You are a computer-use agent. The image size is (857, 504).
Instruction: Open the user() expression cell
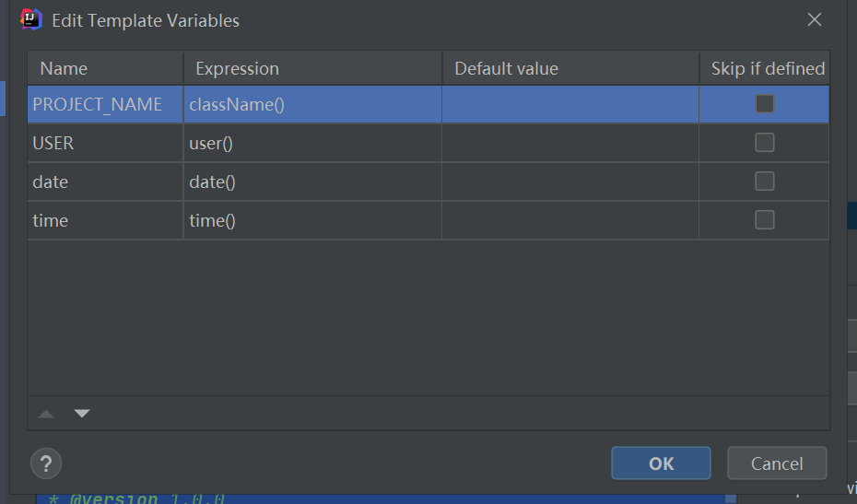click(x=311, y=143)
